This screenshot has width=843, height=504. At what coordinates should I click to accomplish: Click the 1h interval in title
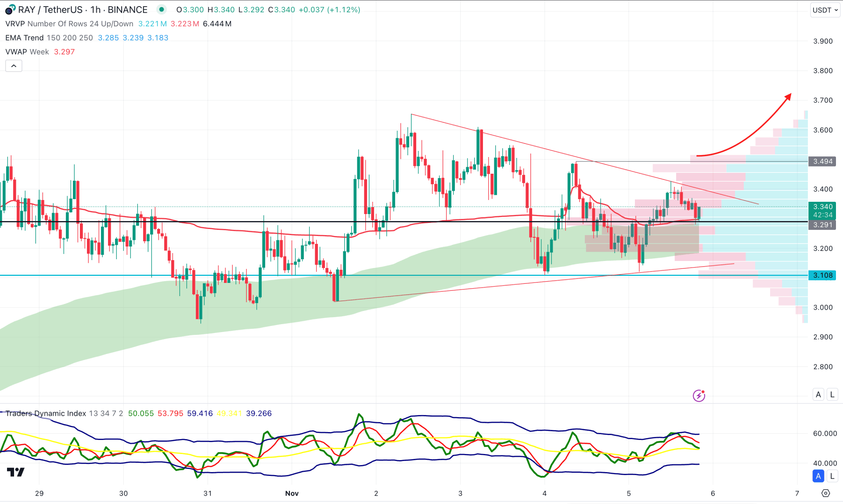(96, 10)
